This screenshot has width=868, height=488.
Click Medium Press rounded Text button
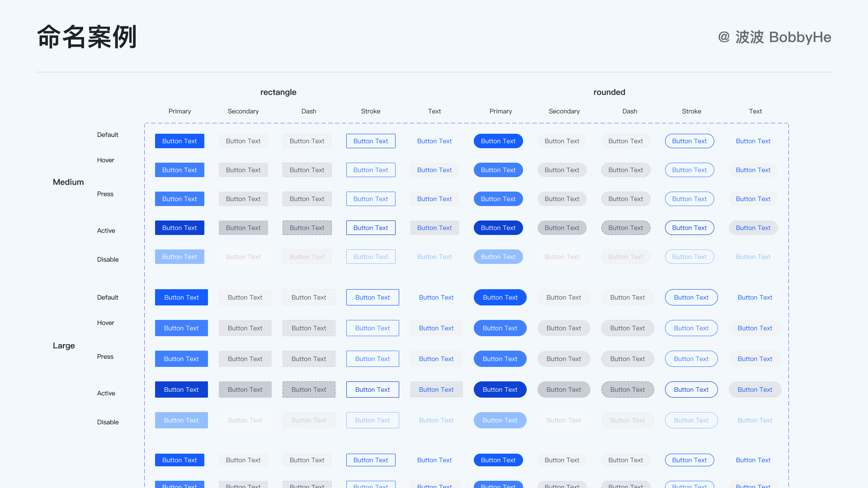(x=753, y=199)
